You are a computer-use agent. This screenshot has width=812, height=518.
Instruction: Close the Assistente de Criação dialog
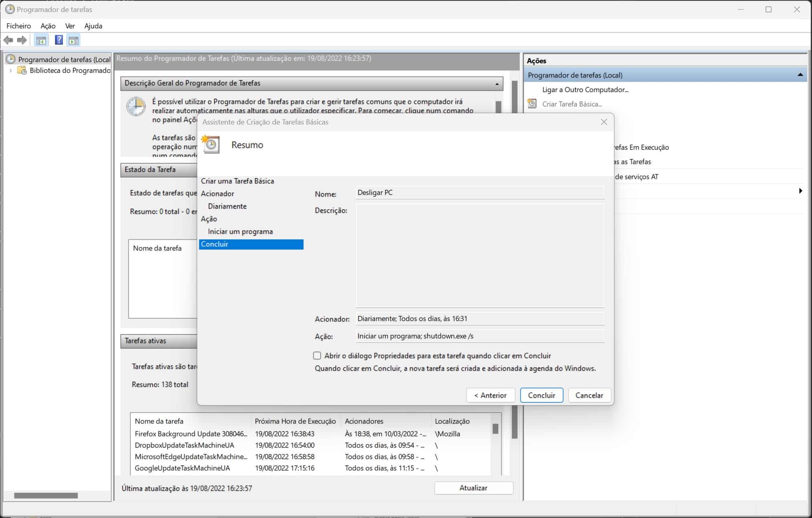point(604,122)
